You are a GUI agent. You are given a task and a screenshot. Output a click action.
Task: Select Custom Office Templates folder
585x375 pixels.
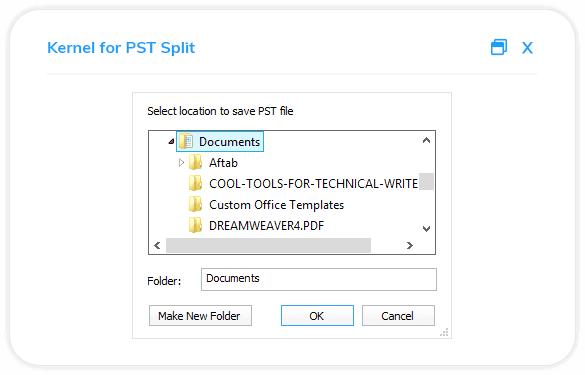coord(276,205)
